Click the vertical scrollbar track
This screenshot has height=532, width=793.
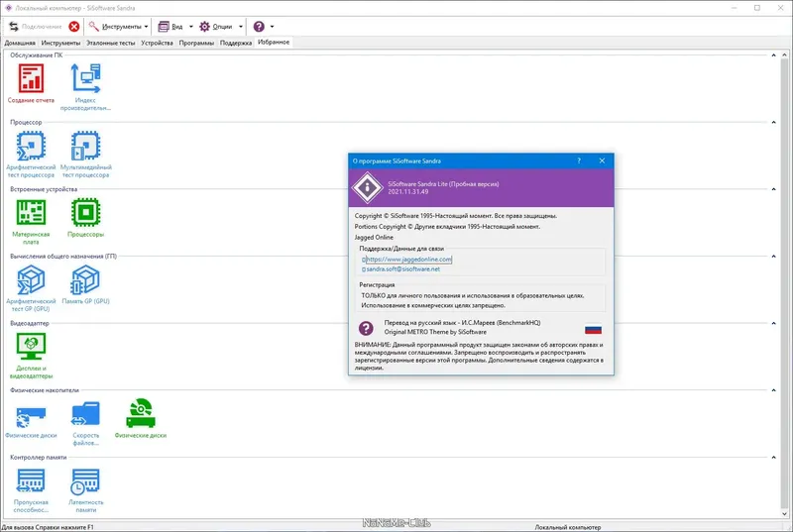[784, 284]
